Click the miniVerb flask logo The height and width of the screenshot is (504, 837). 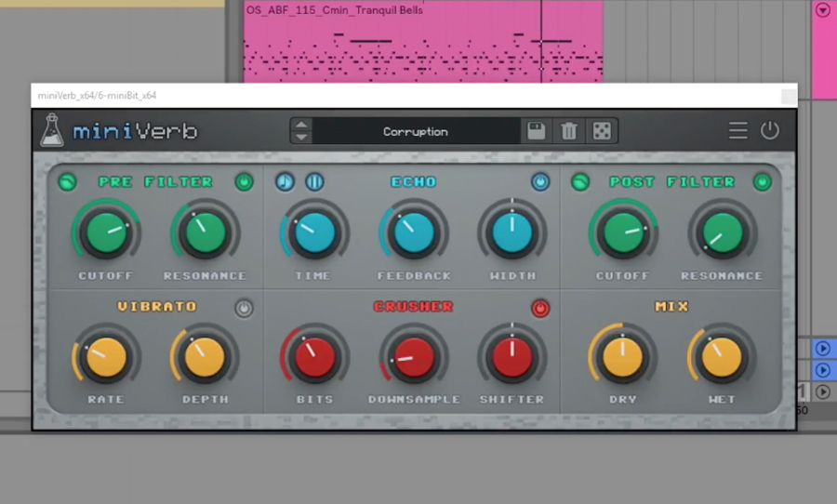[x=52, y=131]
